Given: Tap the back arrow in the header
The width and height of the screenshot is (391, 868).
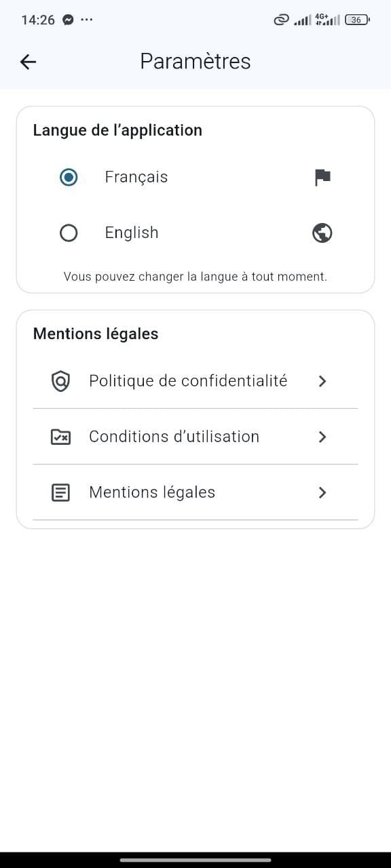Looking at the screenshot, I should tap(27, 61).
